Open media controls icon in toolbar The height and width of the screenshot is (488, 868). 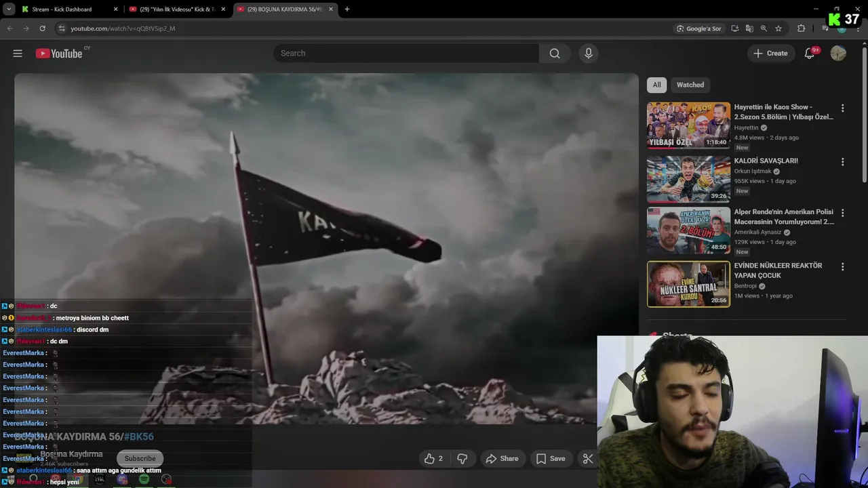point(825,28)
